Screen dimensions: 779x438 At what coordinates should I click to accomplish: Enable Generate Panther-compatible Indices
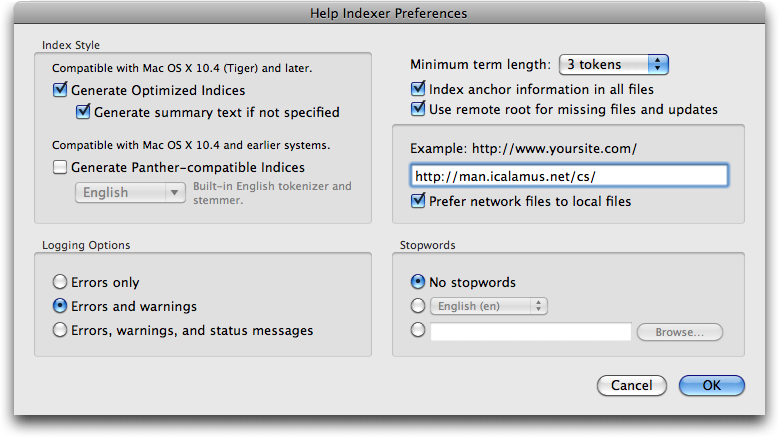coord(60,167)
